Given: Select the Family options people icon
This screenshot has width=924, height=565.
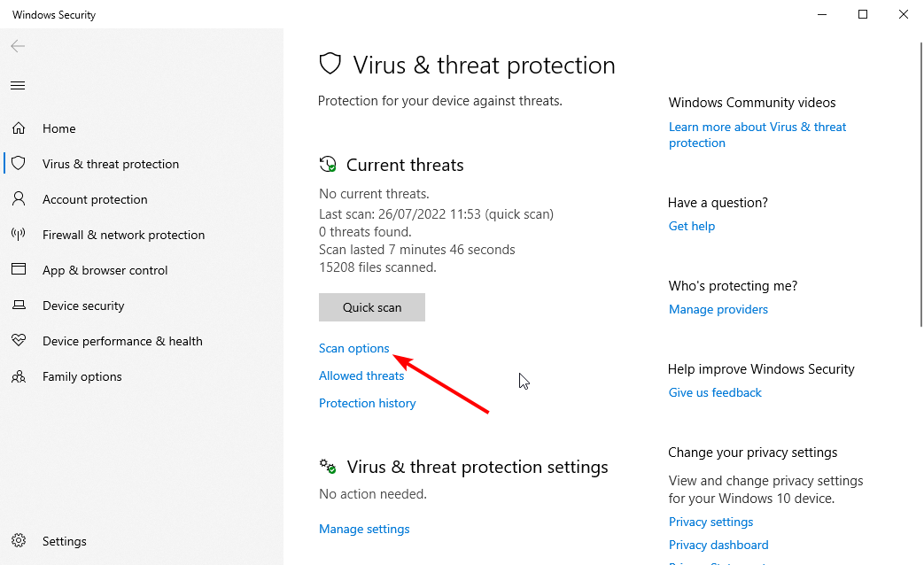Looking at the screenshot, I should click(x=19, y=376).
